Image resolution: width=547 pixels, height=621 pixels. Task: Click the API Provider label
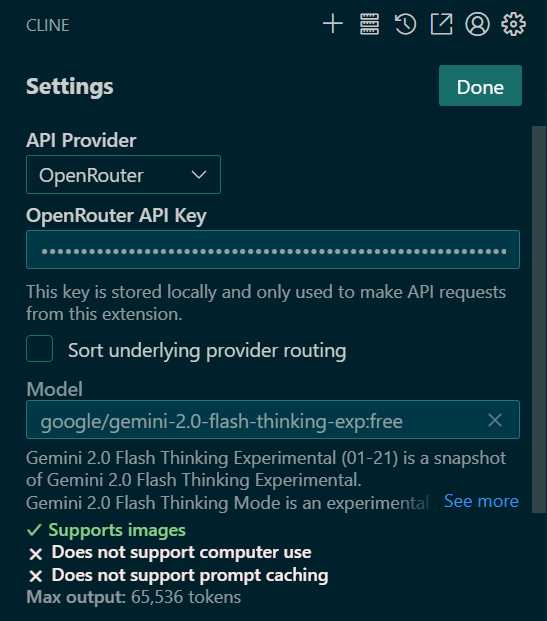81,141
